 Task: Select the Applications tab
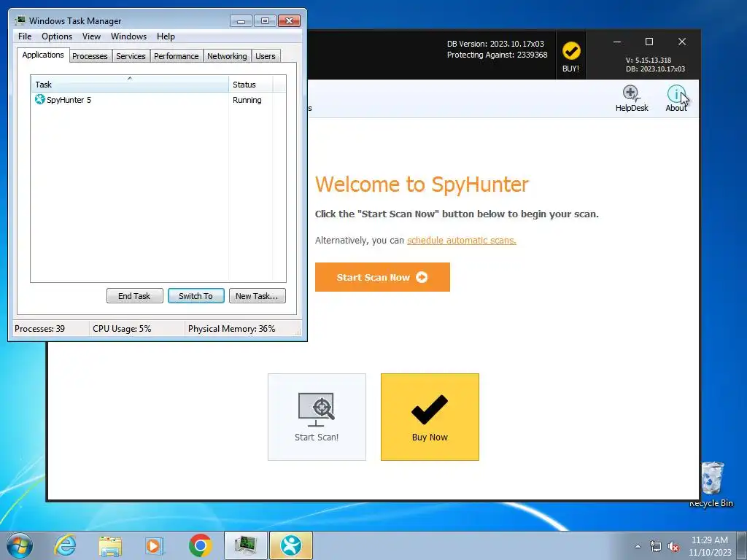tap(43, 55)
